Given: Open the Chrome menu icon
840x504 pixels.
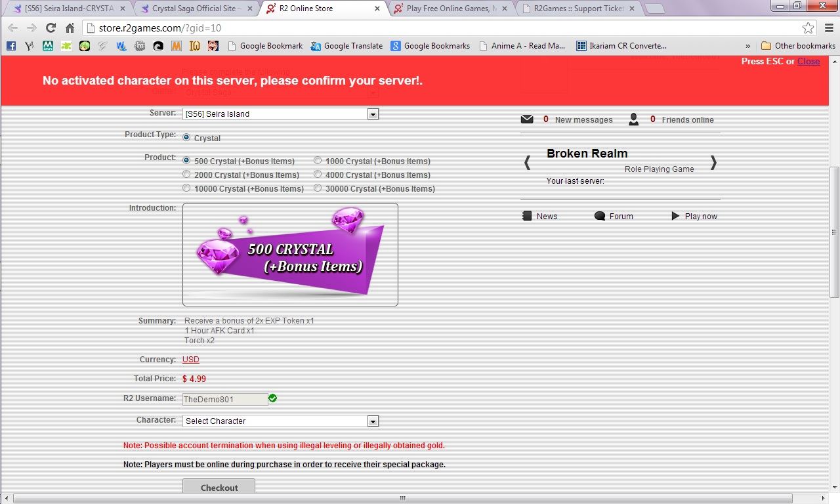Looking at the screenshot, I should click(828, 28).
